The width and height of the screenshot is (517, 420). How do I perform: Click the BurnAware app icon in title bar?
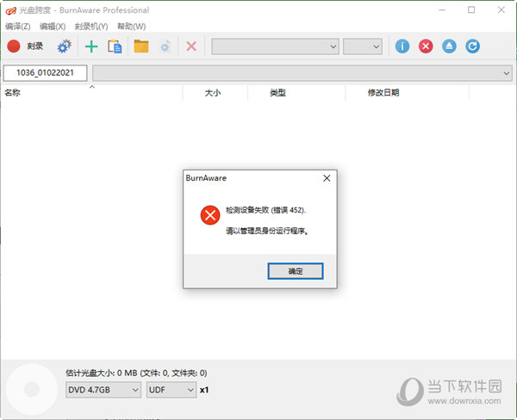click(x=10, y=10)
